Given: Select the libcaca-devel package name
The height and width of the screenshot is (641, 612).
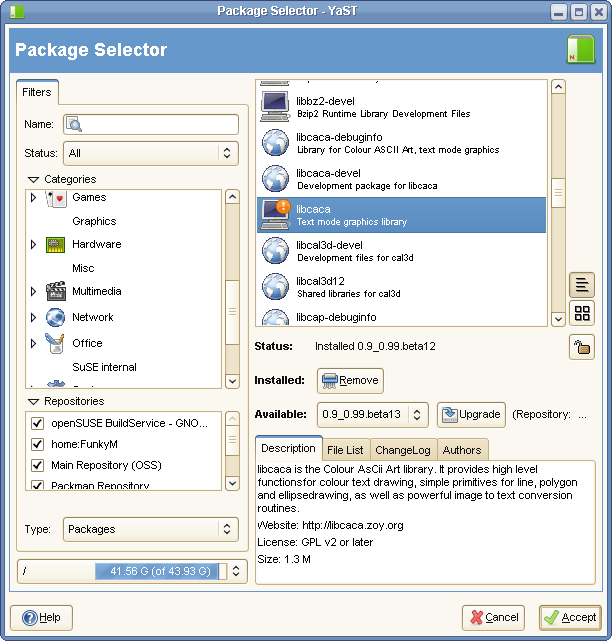Looking at the screenshot, I should tap(328, 173).
